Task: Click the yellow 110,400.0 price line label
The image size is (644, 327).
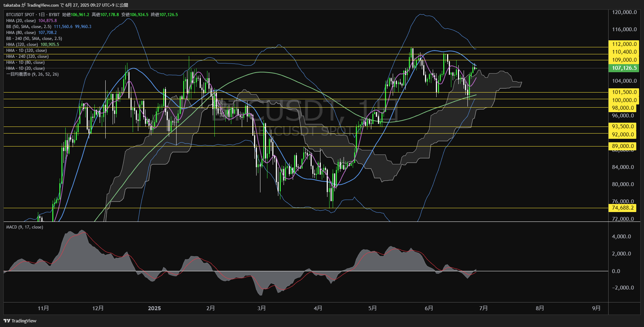Action: pyautogui.click(x=624, y=52)
